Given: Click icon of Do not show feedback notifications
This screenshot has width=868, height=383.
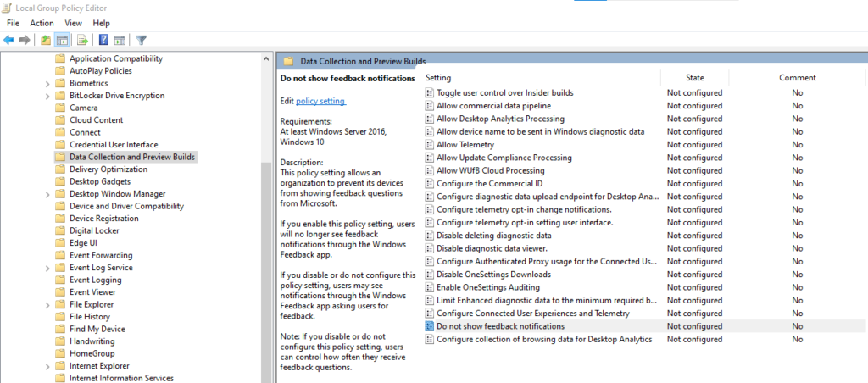Looking at the screenshot, I should pyautogui.click(x=429, y=326).
